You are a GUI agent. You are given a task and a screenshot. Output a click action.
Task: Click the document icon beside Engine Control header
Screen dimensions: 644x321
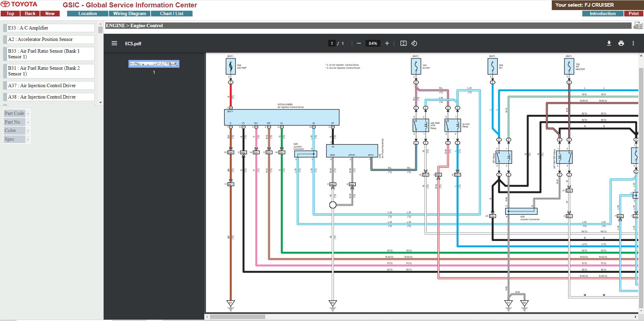(x=638, y=25)
